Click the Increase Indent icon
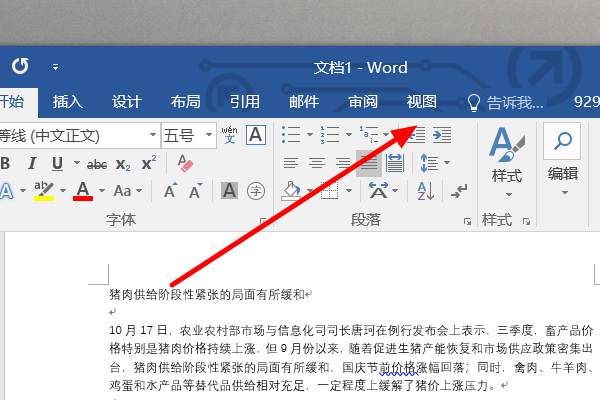Screen dimensions: 600x400 point(442,135)
